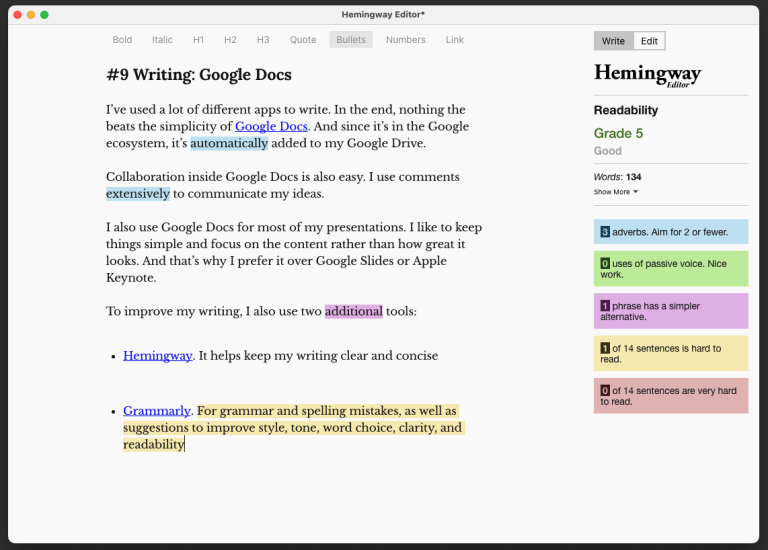Place cursor in "To improve my writing" line
Image resolution: width=768 pixels, height=550 pixels.
[x=261, y=311]
